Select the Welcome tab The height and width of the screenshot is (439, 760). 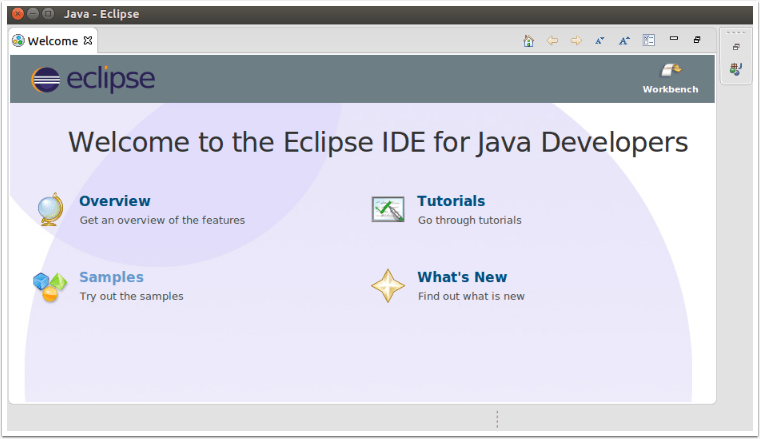[x=52, y=41]
